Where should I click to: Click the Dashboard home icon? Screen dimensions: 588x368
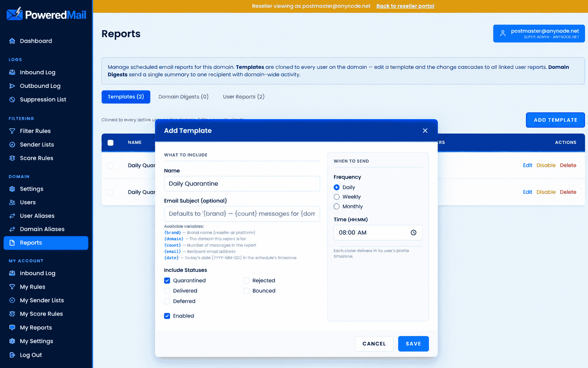tap(12, 41)
